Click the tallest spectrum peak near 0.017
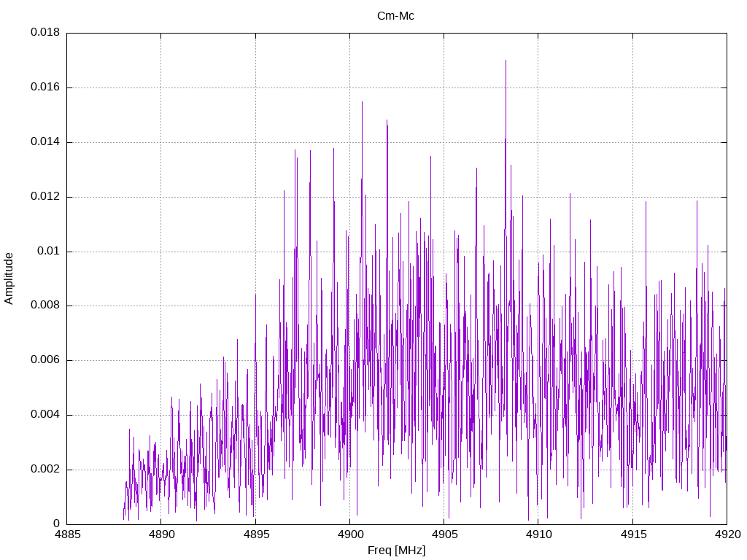This screenshot has height=560, width=747. [506, 61]
